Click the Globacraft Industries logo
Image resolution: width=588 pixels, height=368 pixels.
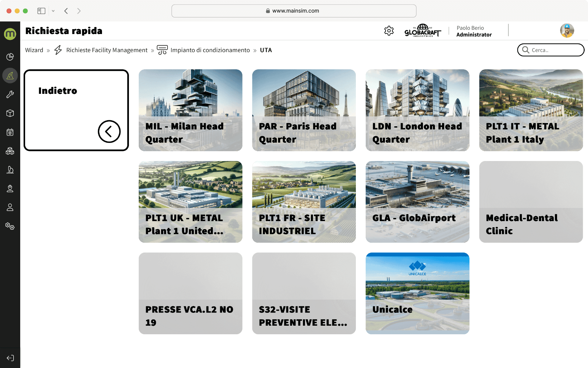tap(423, 31)
